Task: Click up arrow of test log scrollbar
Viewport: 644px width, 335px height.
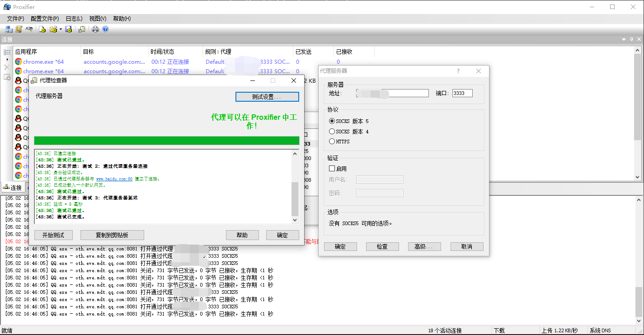Action: [295, 154]
